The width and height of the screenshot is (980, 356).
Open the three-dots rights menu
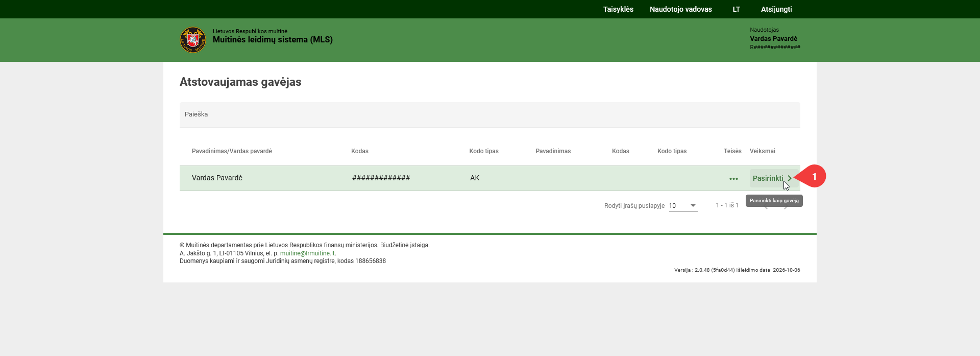pyautogui.click(x=733, y=179)
